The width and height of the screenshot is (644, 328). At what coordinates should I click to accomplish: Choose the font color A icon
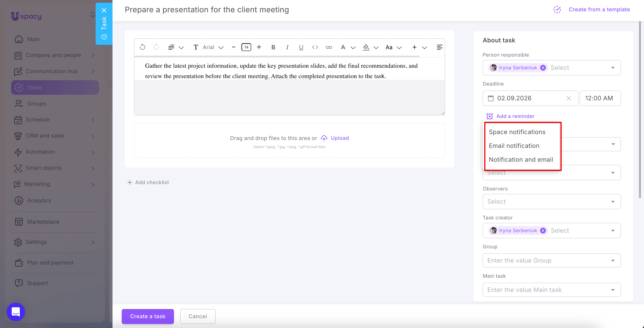point(343,47)
